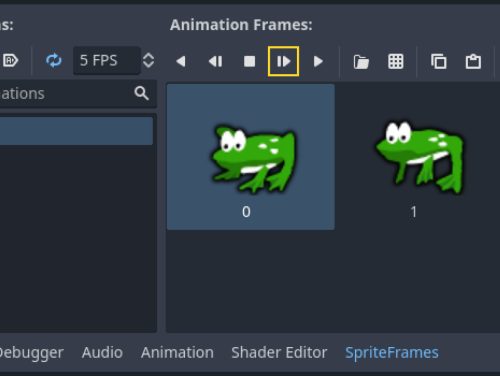The height and width of the screenshot is (376, 500).
Task: Select the highlighted animation in the list
Action: [x=76, y=131]
